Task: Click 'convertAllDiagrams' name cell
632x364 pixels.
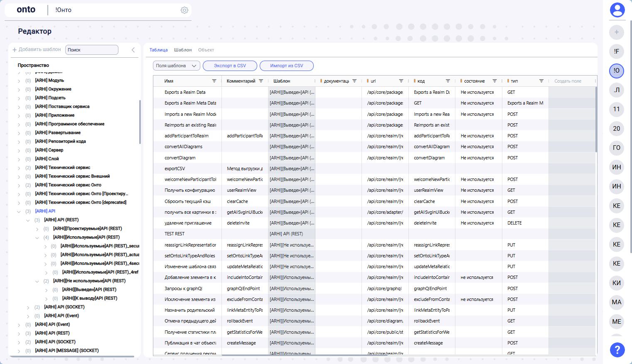Action: (x=184, y=147)
